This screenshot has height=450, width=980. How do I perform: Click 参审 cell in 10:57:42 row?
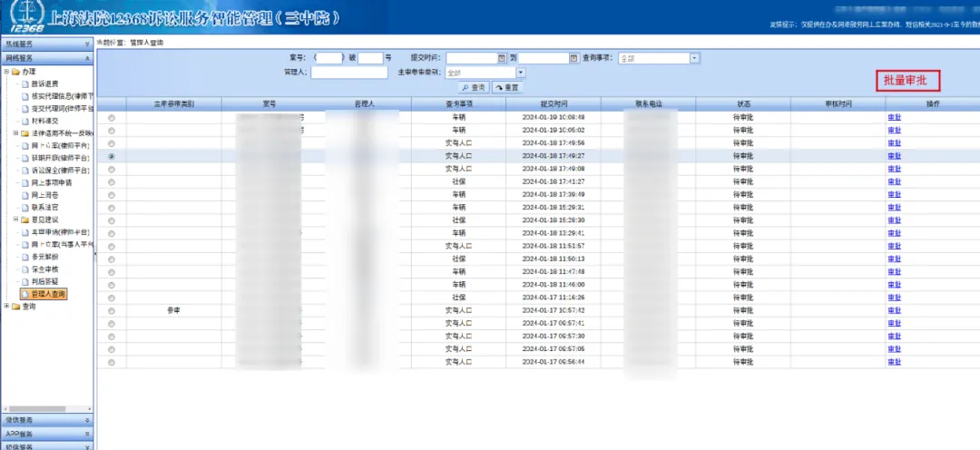(x=173, y=310)
